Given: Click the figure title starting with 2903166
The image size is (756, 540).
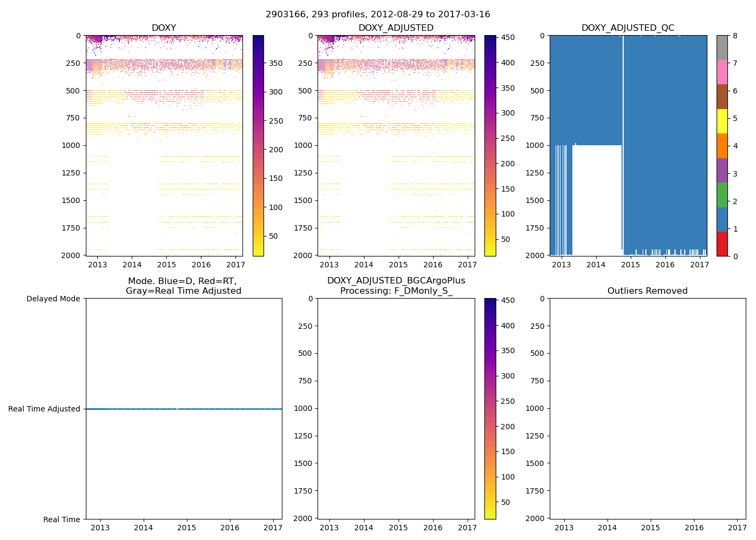Looking at the screenshot, I should 377,15.
